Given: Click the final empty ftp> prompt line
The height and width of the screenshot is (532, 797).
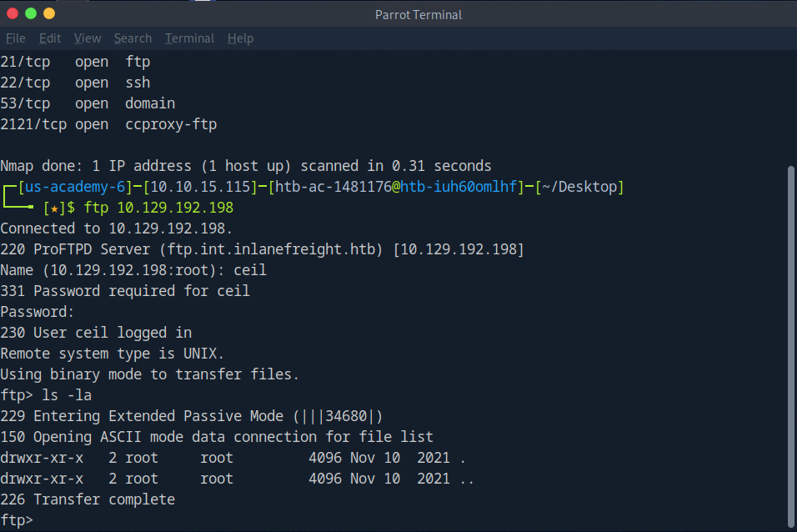Looking at the screenshot, I should pyautogui.click(x=17, y=520).
